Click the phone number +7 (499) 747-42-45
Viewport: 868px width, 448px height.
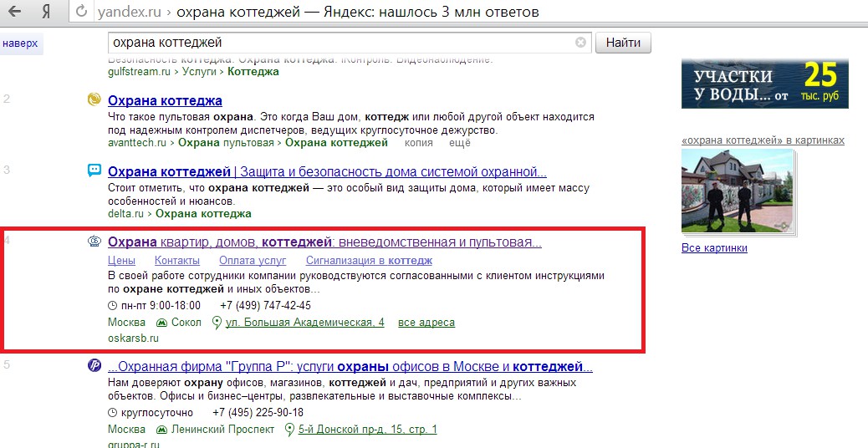point(265,306)
